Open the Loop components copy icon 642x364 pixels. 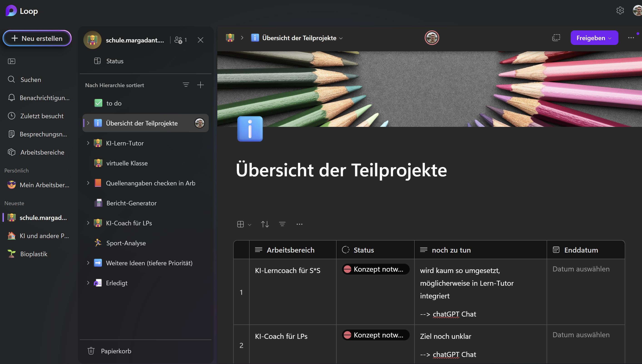[x=556, y=38]
